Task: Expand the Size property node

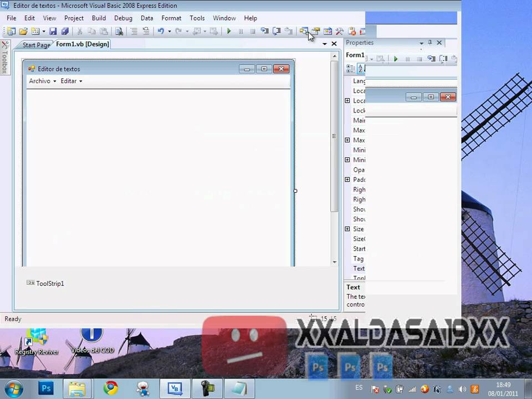Action: [x=347, y=229]
